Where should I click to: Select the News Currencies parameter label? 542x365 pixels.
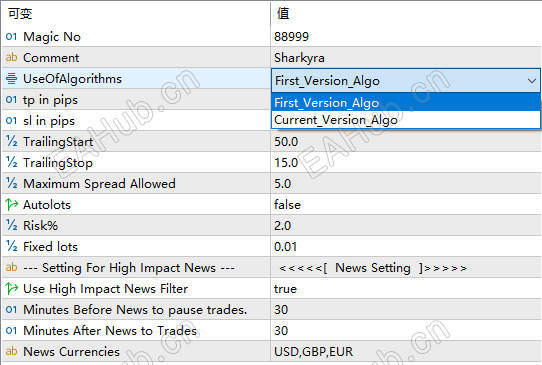[x=71, y=352]
